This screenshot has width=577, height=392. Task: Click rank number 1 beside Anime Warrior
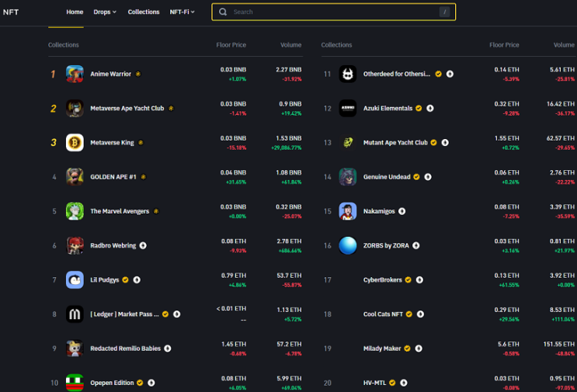[x=53, y=75]
